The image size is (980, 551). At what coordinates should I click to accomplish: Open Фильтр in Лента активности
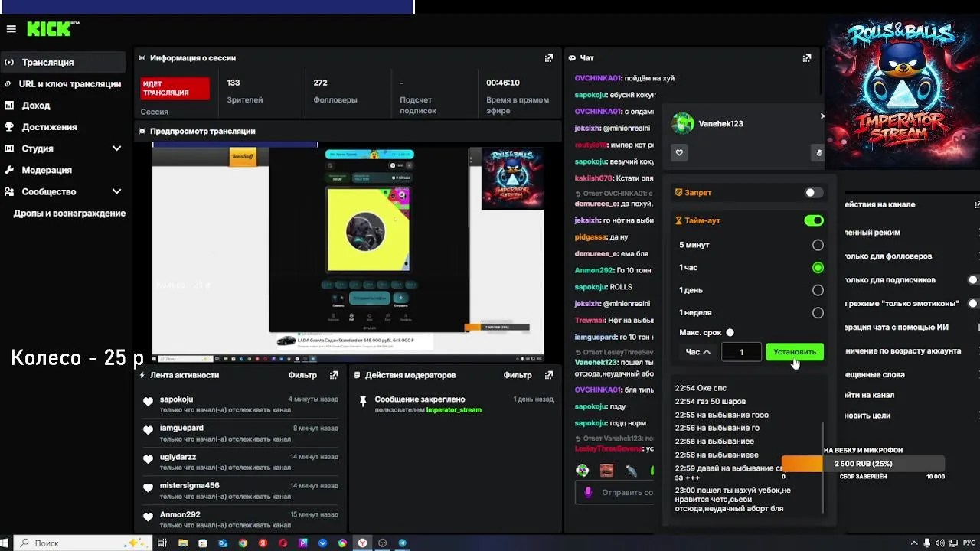[302, 375]
